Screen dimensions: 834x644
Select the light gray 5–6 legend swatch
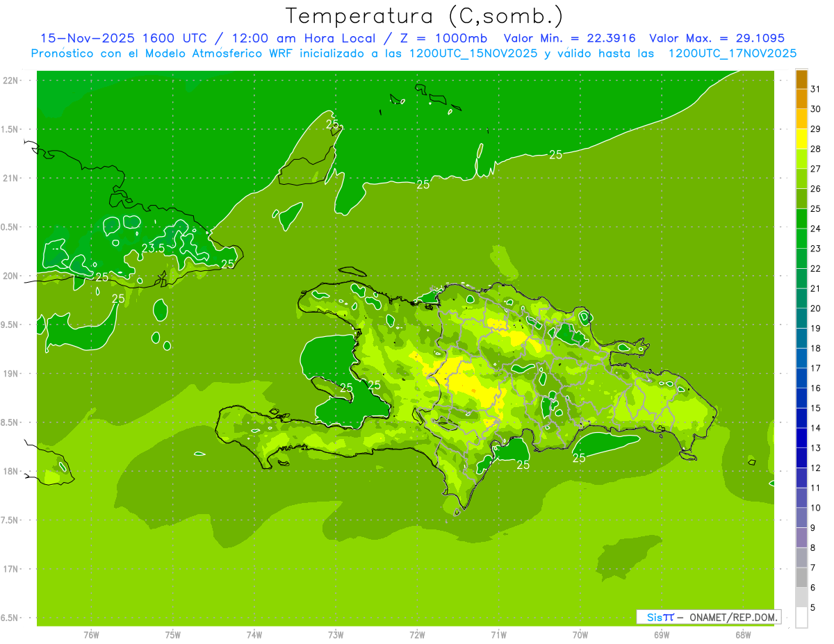(x=801, y=597)
